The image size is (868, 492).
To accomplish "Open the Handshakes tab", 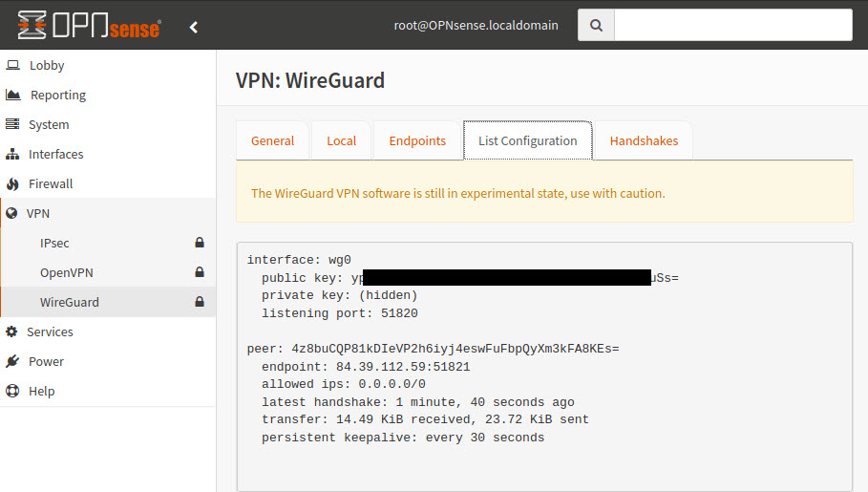I will point(644,140).
